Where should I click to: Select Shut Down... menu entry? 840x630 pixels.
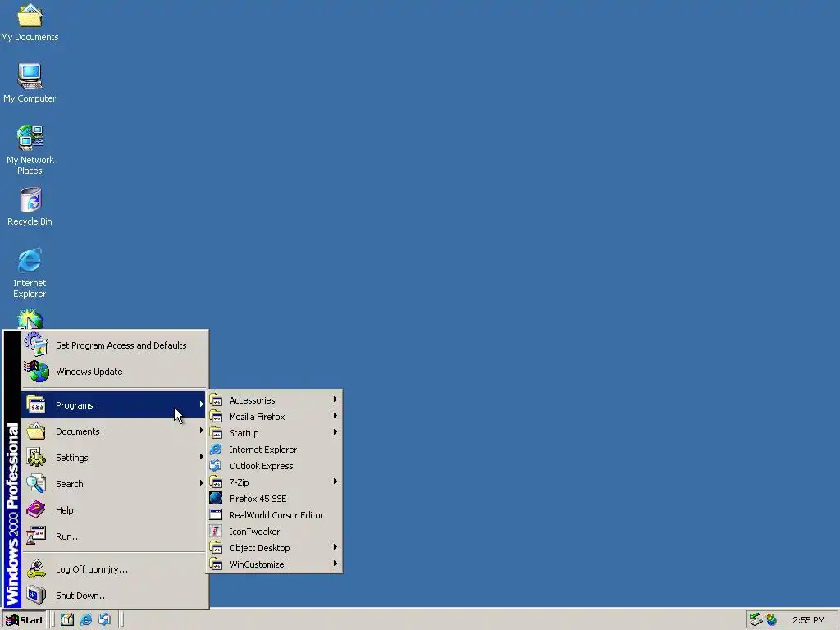pos(114,596)
